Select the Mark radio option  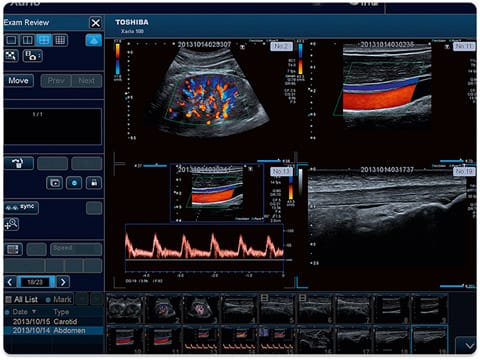(x=48, y=300)
